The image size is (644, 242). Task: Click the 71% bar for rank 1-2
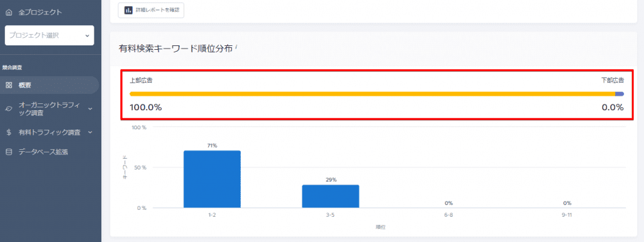pos(212,179)
